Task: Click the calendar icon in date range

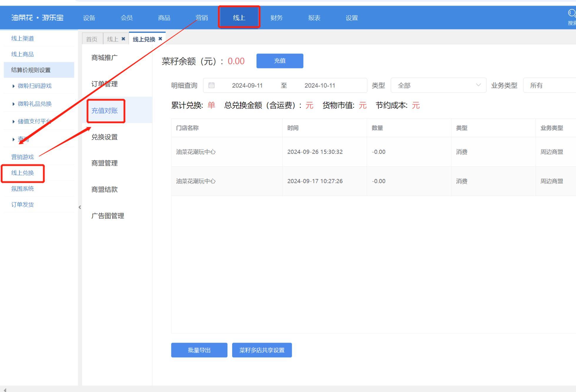Action: point(211,85)
